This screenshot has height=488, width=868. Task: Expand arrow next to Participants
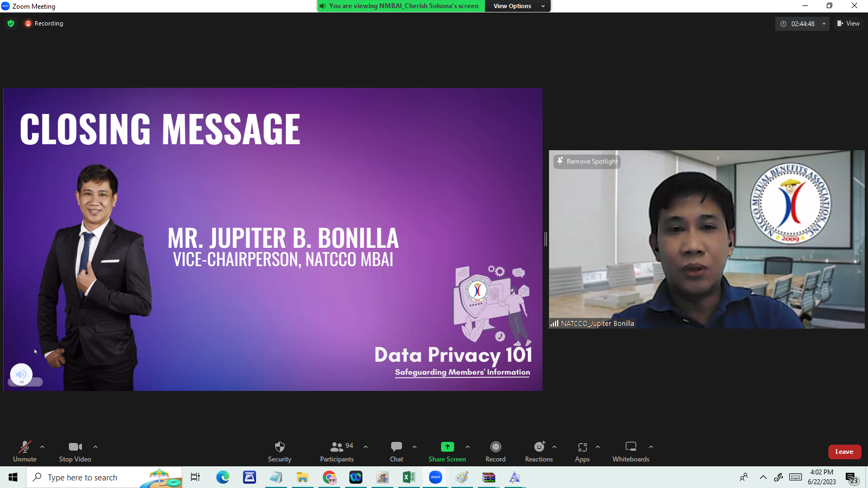coord(366,447)
